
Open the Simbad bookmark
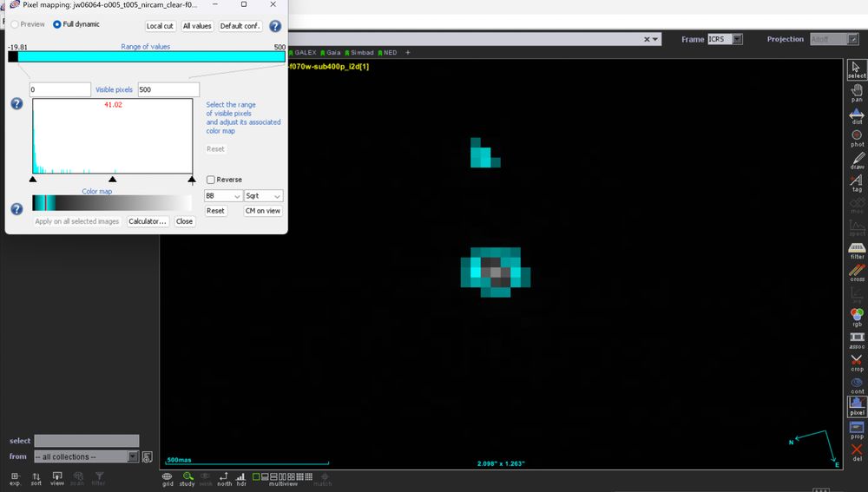pos(359,53)
